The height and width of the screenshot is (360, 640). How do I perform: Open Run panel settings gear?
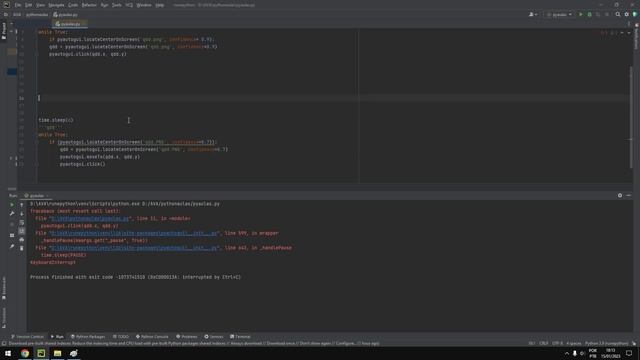pyautogui.click(x=620, y=196)
